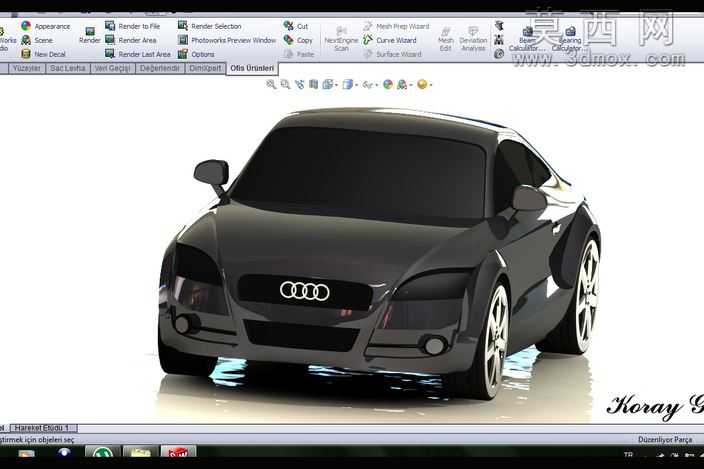Switch to Sac Levha tab
Viewport: 704px width, 469px height.
tap(68, 68)
